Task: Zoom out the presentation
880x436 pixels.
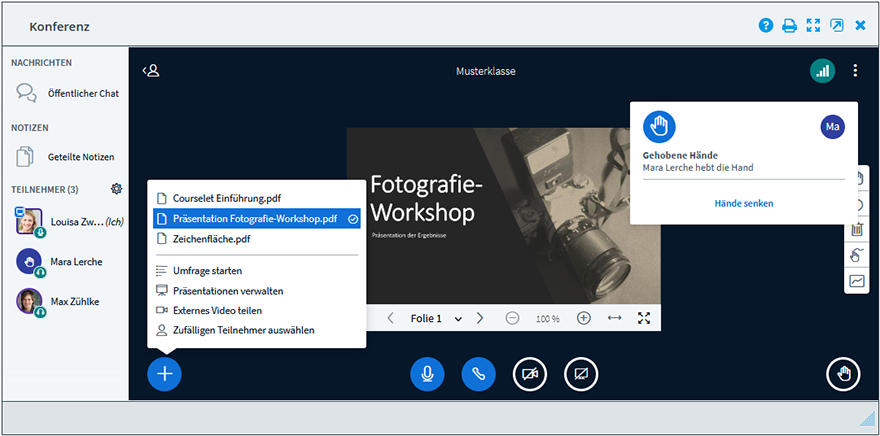Action: [x=512, y=318]
